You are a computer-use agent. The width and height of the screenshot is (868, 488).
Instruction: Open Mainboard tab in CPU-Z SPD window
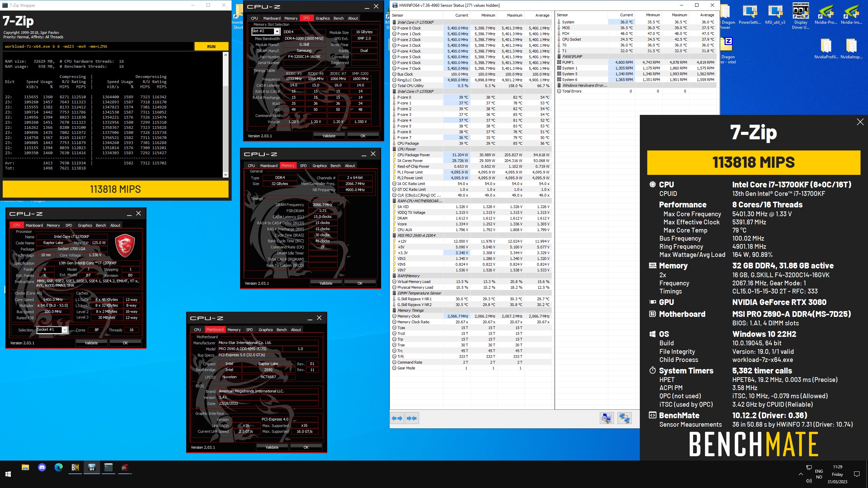pyautogui.click(x=272, y=18)
